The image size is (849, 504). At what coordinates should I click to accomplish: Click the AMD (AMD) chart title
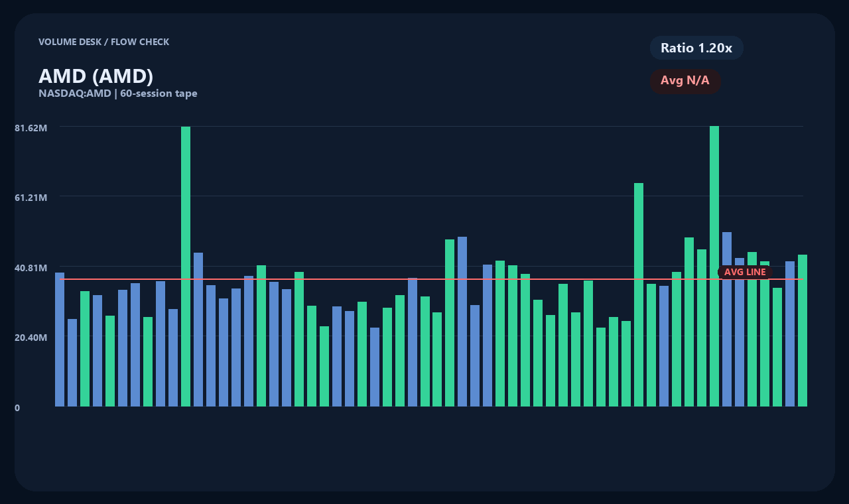click(96, 76)
